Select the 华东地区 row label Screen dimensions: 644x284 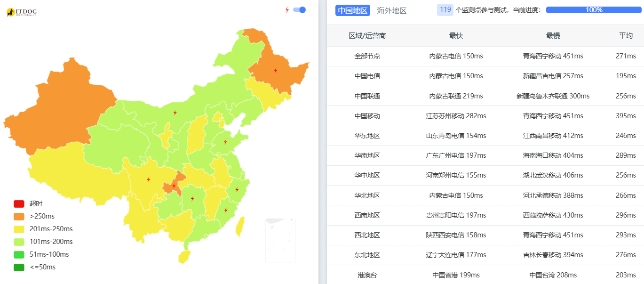pos(367,136)
